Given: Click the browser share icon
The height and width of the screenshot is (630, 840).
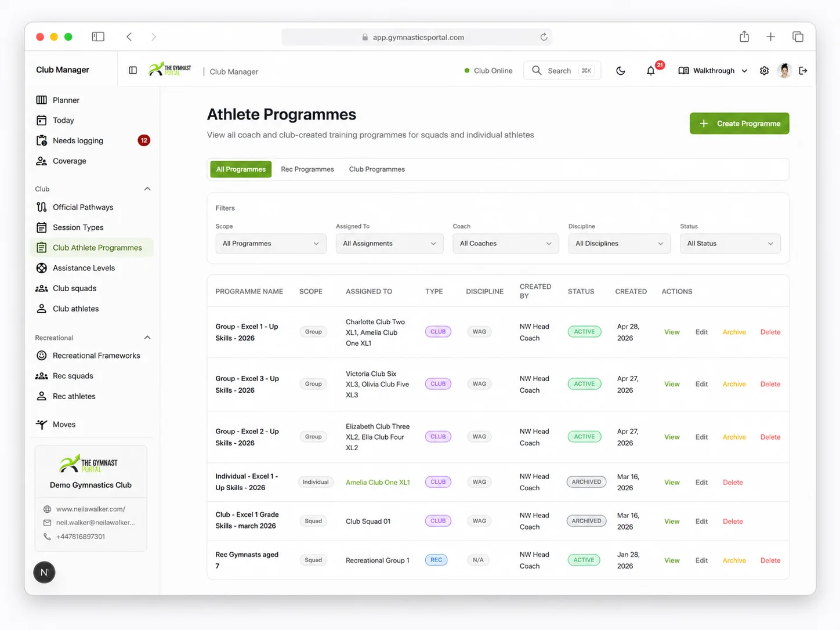Looking at the screenshot, I should [744, 37].
